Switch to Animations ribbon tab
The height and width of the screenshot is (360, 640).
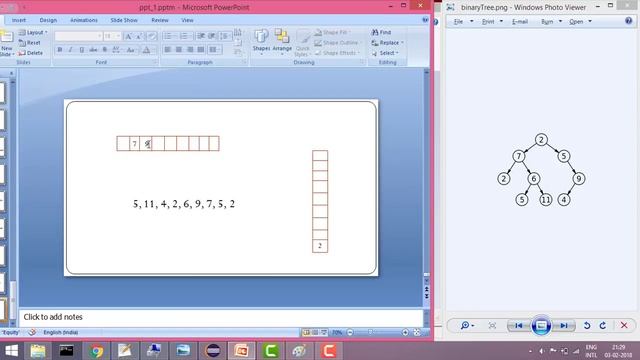click(x=84, y=20)
